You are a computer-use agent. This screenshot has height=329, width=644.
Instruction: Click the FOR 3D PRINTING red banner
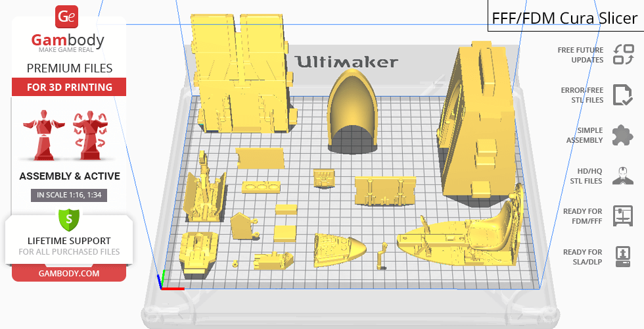pyautogui.click(x=69, y=87)
